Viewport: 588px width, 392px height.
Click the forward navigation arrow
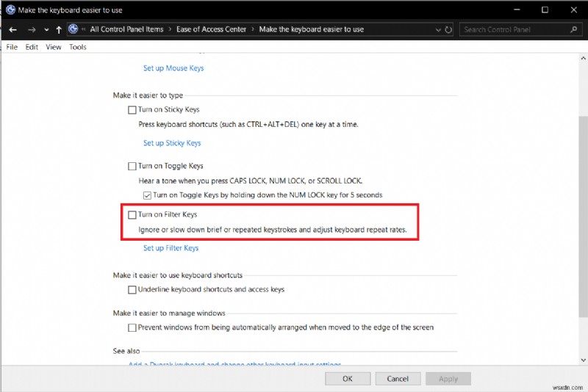32,29
